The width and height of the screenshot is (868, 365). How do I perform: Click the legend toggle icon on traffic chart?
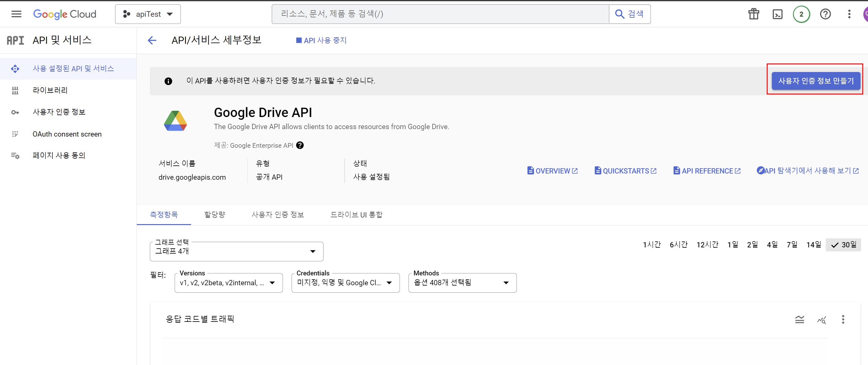point(799,319)
